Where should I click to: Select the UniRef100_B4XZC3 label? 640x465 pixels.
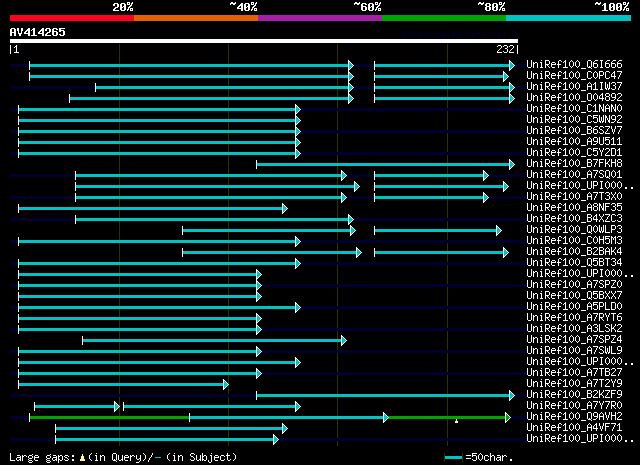pyautogui.click(x=574, y=219)
